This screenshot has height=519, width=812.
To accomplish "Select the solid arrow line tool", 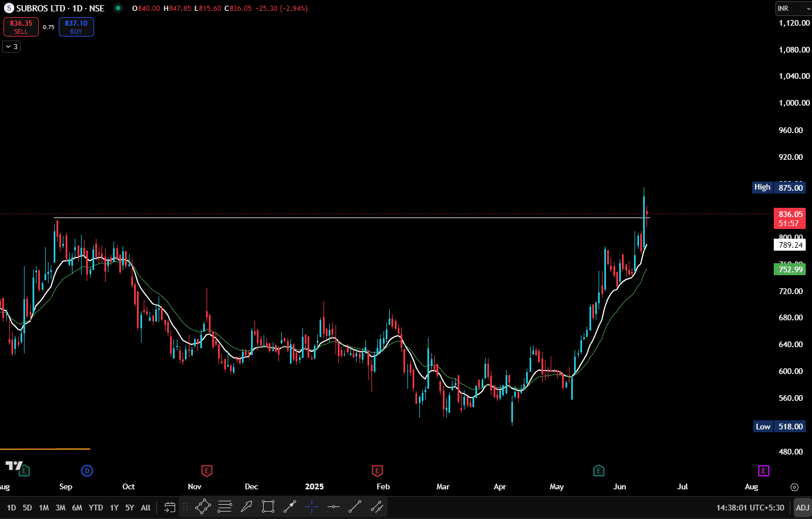I will point(290,506).
